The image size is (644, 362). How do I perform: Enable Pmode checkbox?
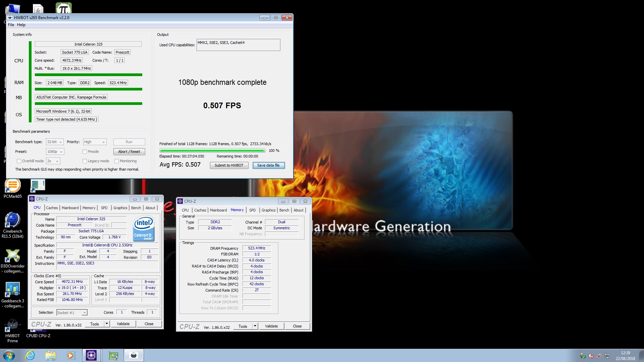pos(85,152)
